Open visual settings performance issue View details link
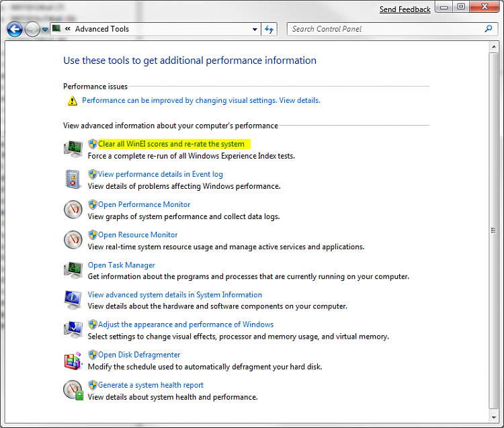The height and width of the screenshot is (428, 504). pyautogui.click(x=201, y=100)
